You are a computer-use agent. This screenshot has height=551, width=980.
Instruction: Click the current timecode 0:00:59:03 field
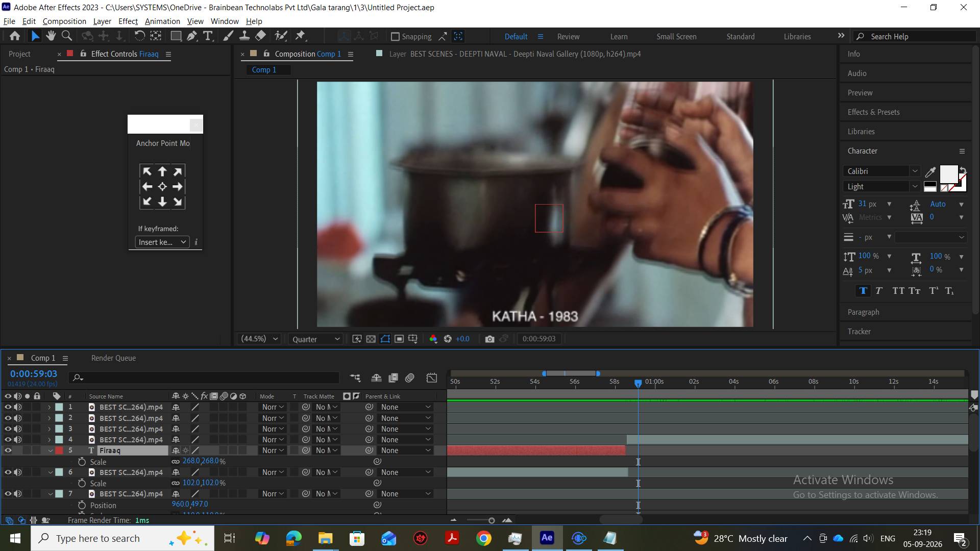[34, 374]
